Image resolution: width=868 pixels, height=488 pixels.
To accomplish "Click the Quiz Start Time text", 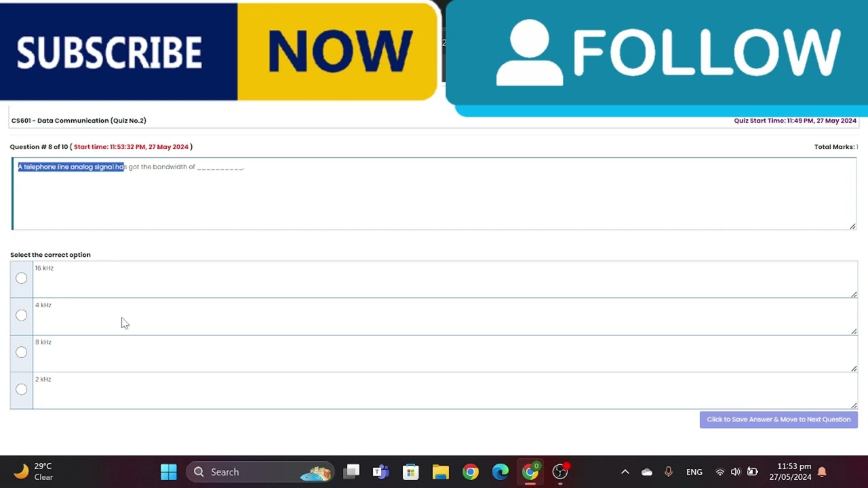I will tap(795, 121).
